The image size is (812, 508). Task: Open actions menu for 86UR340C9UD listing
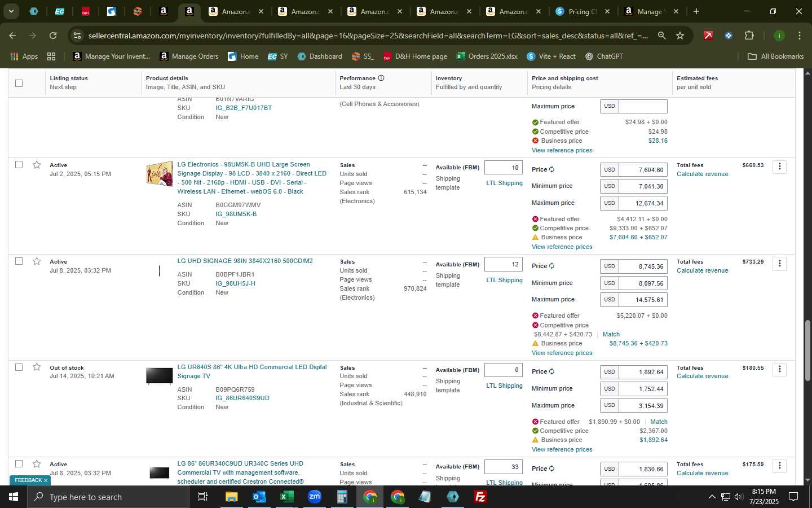[x=779, y=466]
